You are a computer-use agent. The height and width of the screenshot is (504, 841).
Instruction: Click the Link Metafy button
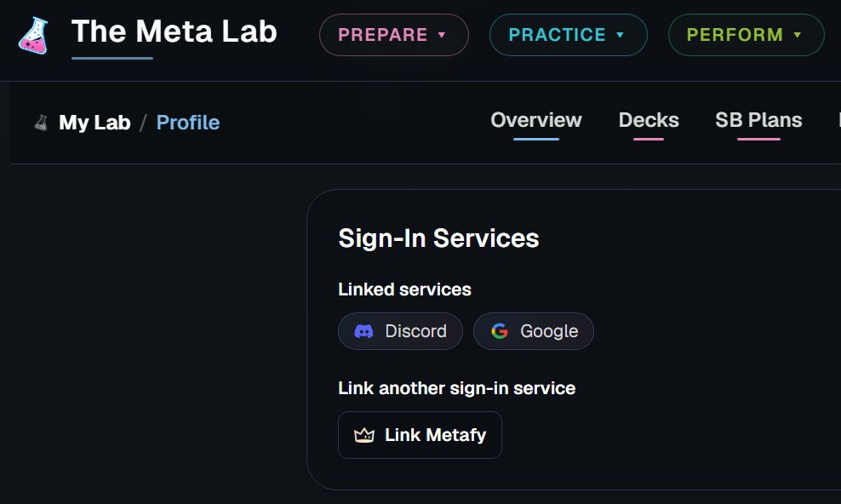(x=420, y=435)
